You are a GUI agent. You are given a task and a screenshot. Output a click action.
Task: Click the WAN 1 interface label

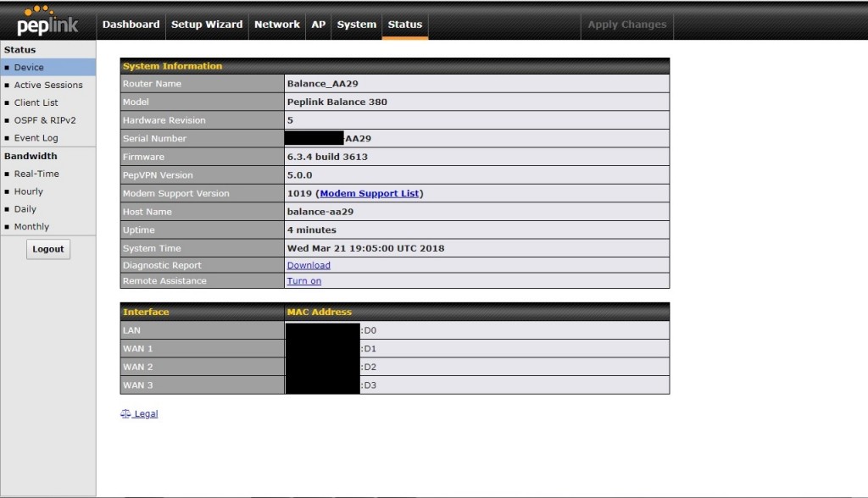138,349
